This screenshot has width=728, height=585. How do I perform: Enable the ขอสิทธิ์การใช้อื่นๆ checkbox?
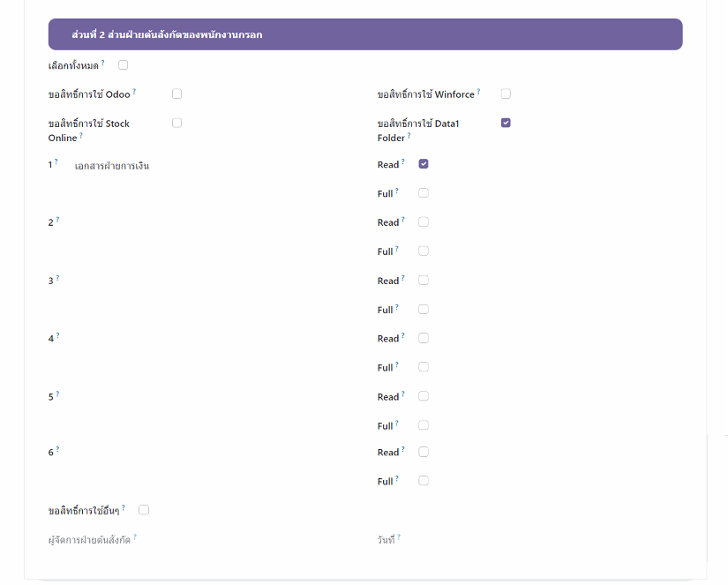click(144, 509)
